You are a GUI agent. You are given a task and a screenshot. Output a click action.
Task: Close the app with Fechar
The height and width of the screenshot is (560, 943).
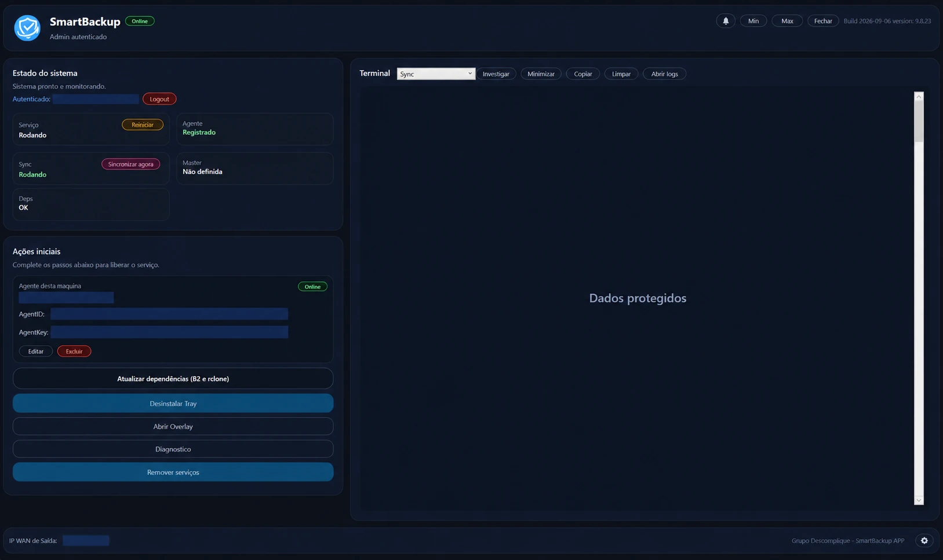[x=823, y=21]
